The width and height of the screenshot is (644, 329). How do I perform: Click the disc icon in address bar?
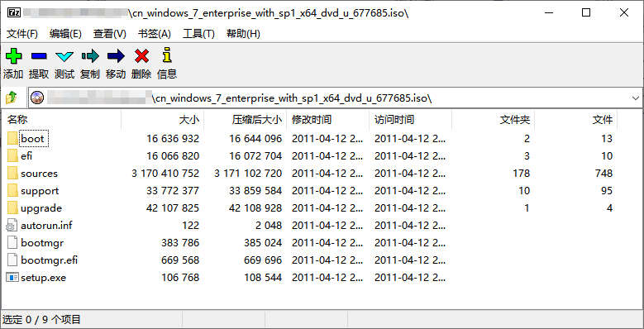pyautogui.click(x=37, y=98)
